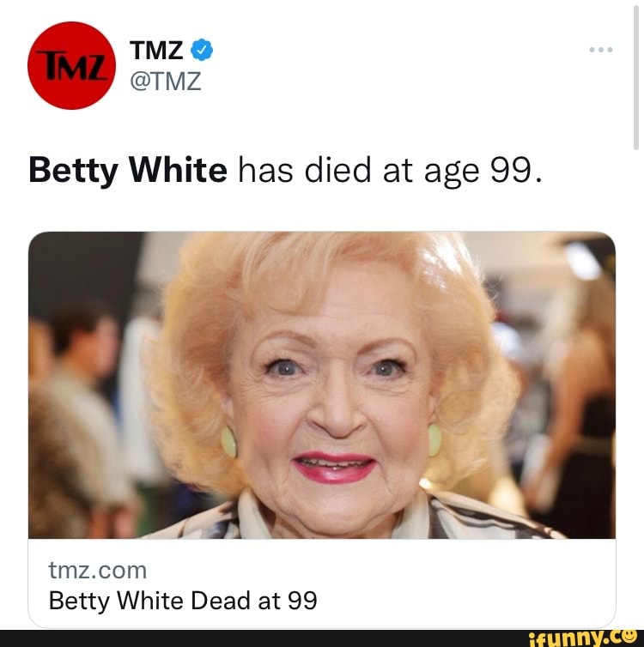This screenshot has width=644, height=647.
Task: Open the three-dot more options menu
Action: click(x=601, y=50)
